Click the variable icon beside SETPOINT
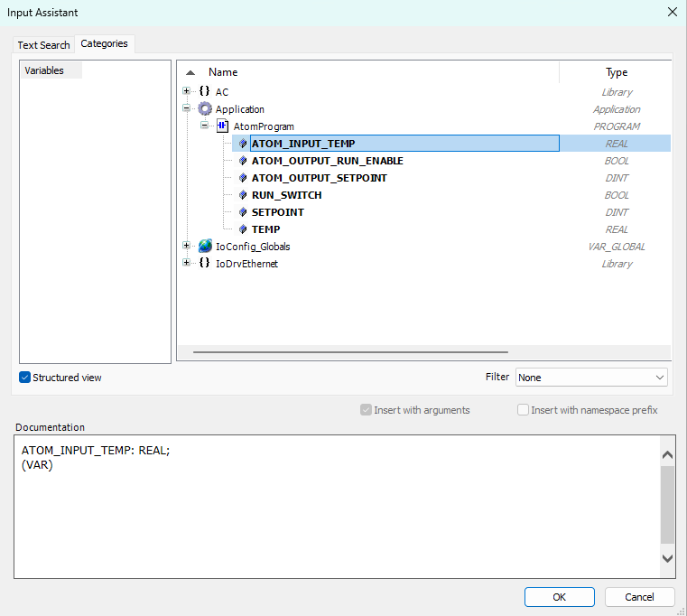Image resolution: width=687 pixels, height=616 pixels. coord(243,212)
